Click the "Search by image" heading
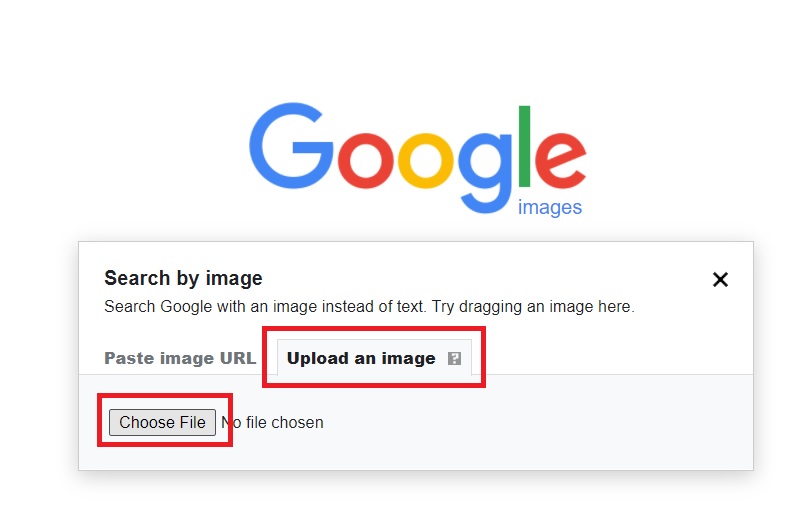 click(183, 278)
